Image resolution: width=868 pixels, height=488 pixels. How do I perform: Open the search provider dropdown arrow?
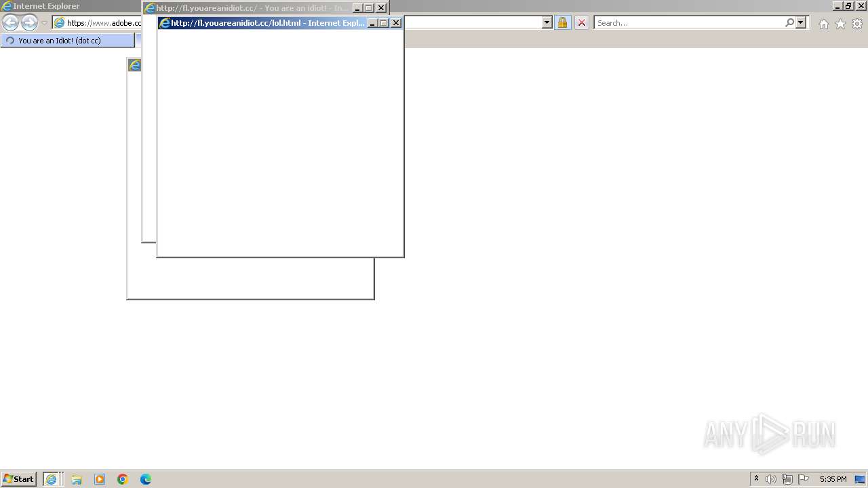(x=801, y=23)
